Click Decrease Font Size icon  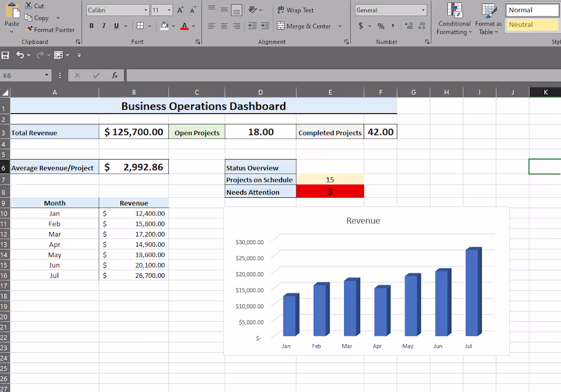(x=192, y=10)
